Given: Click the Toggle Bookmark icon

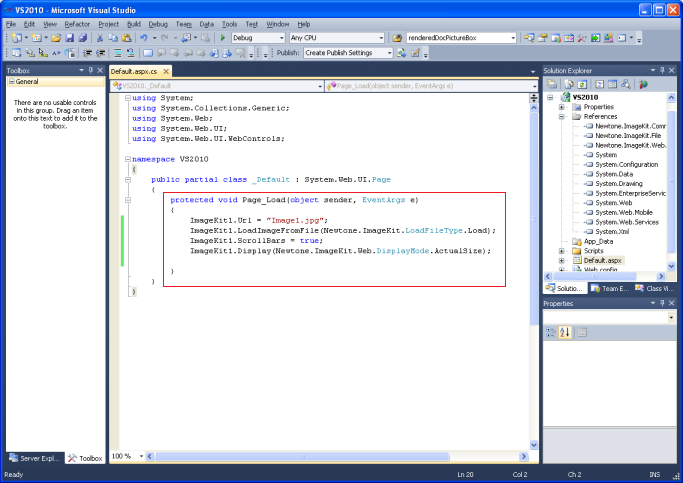Looking at the screenshot, I should click(x=148, y=53).
